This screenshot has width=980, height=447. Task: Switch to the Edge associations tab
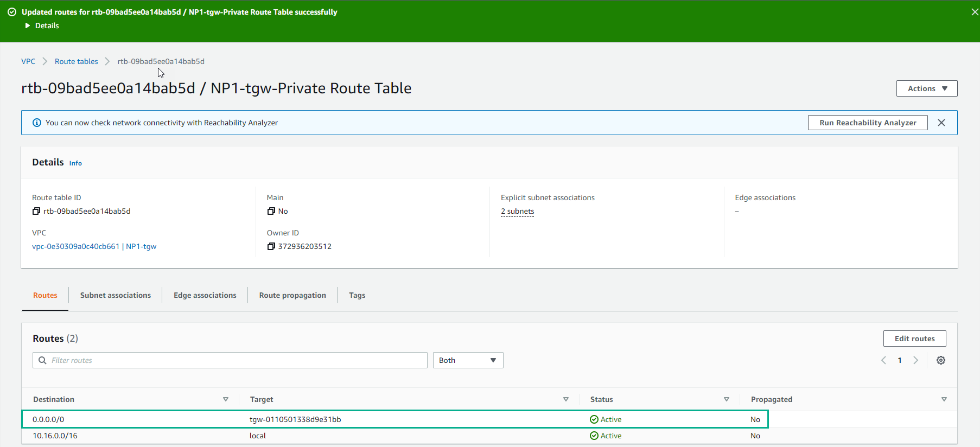[x=205, y=295]
